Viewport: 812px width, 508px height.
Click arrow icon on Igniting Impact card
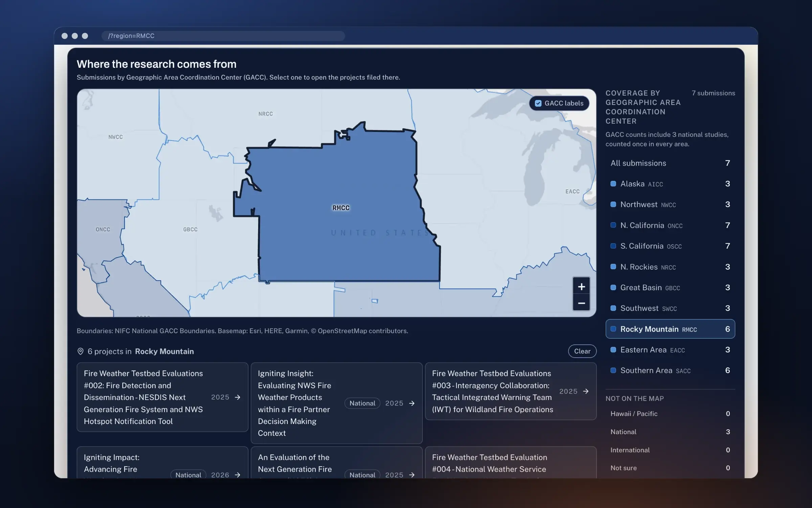click(238, 475)
